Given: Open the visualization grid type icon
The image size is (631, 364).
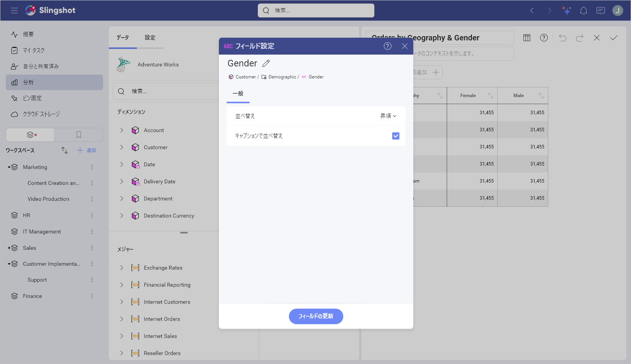Looking at the screenshot, I should 527,38.
